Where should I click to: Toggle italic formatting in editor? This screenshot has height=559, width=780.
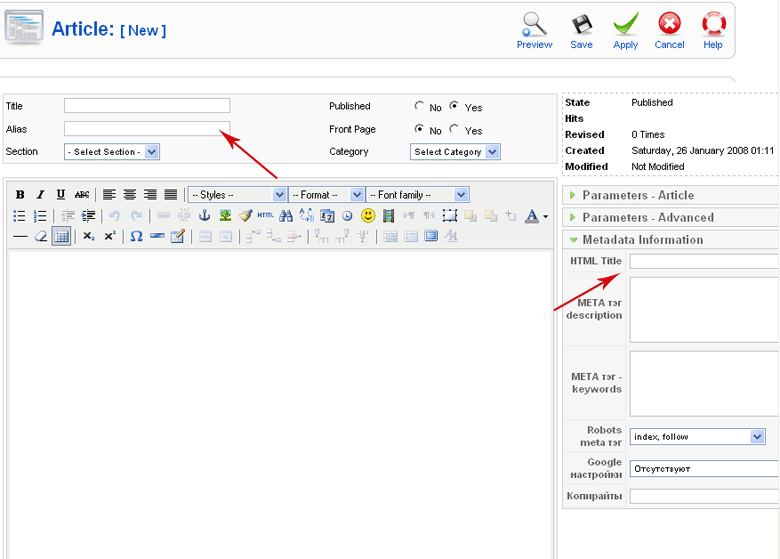(40, 194)
